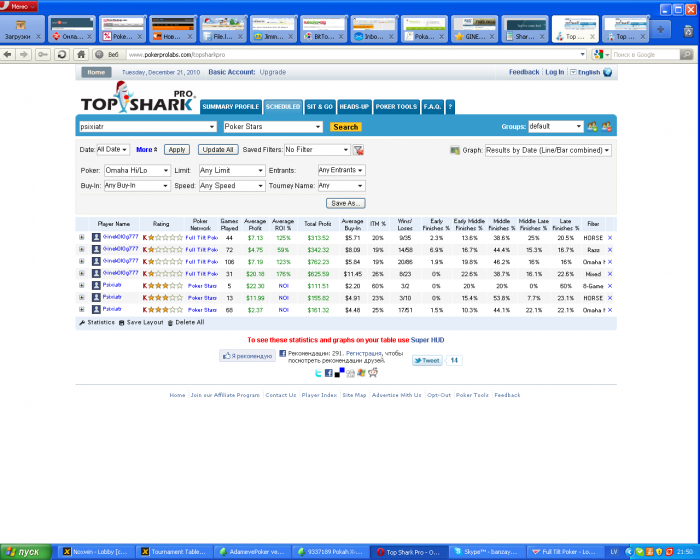The image size is (700, 560).
Task: Delete the HORSE row with $313.52 profit
Action: tap(610, 238)
